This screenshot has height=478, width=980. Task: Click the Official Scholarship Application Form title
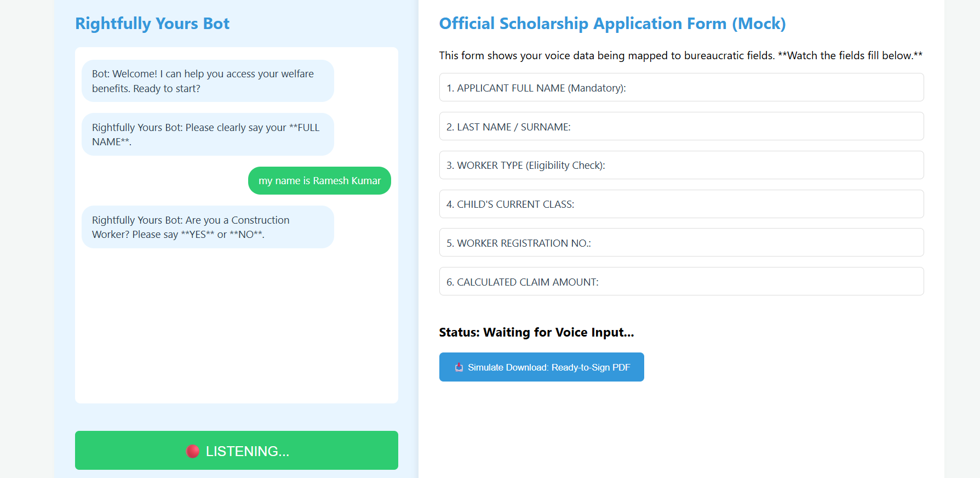click(x=612, y=24)
